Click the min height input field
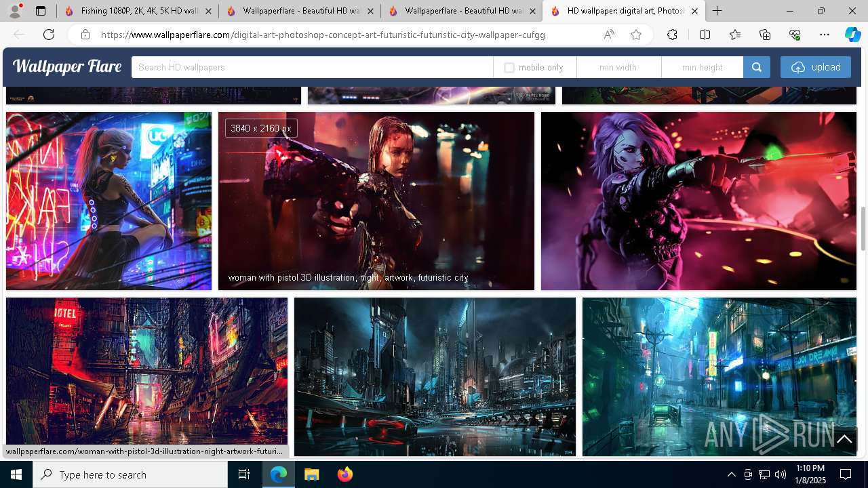 pyautogui.click(x=703, y=67)
